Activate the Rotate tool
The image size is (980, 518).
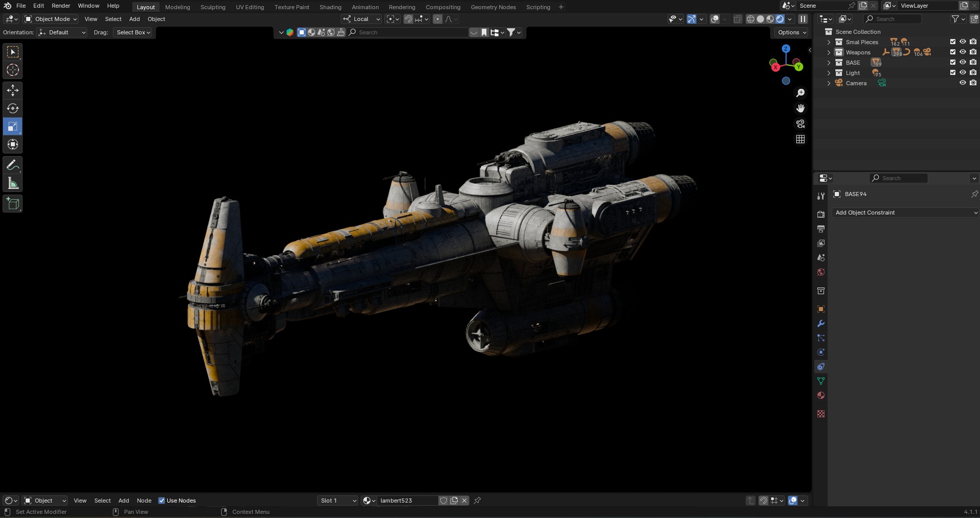pos(13,108)
